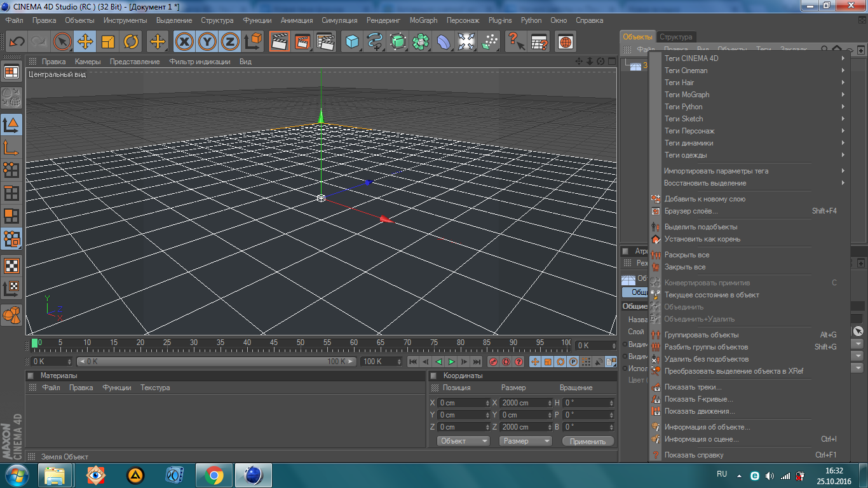
Task: Jump to the animation start
Action: pyautogui.click(x=413, y=362)
